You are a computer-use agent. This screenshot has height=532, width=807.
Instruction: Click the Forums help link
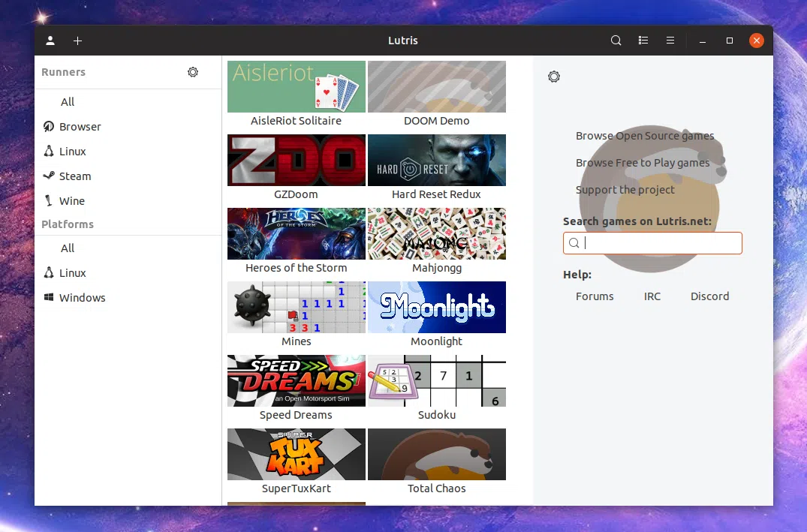click(594, 296)
